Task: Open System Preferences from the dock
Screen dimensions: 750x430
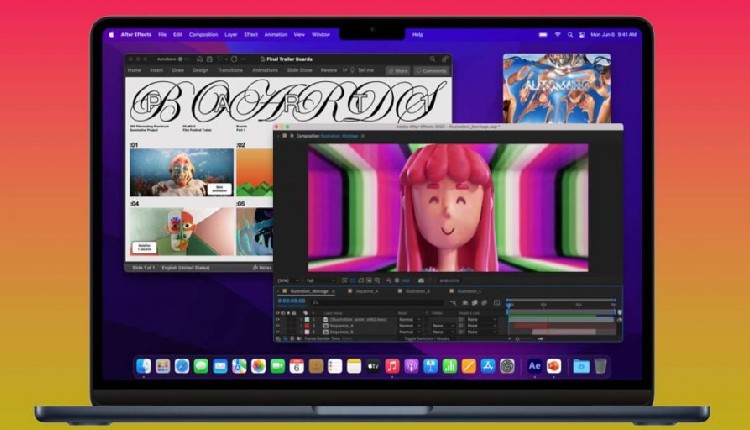Action: (508, 367)
